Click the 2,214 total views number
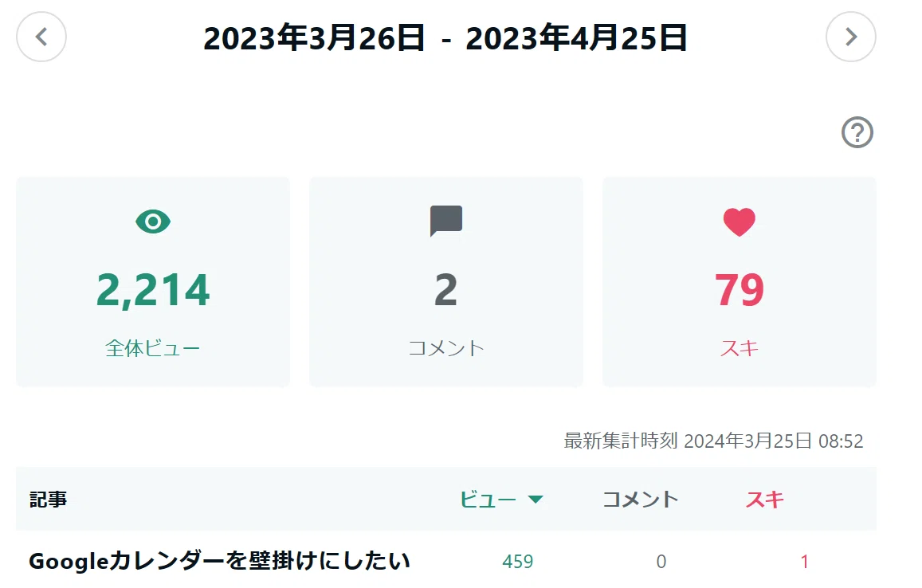The image size is (922, 588). pyautogui.click(x=153, y=290)
